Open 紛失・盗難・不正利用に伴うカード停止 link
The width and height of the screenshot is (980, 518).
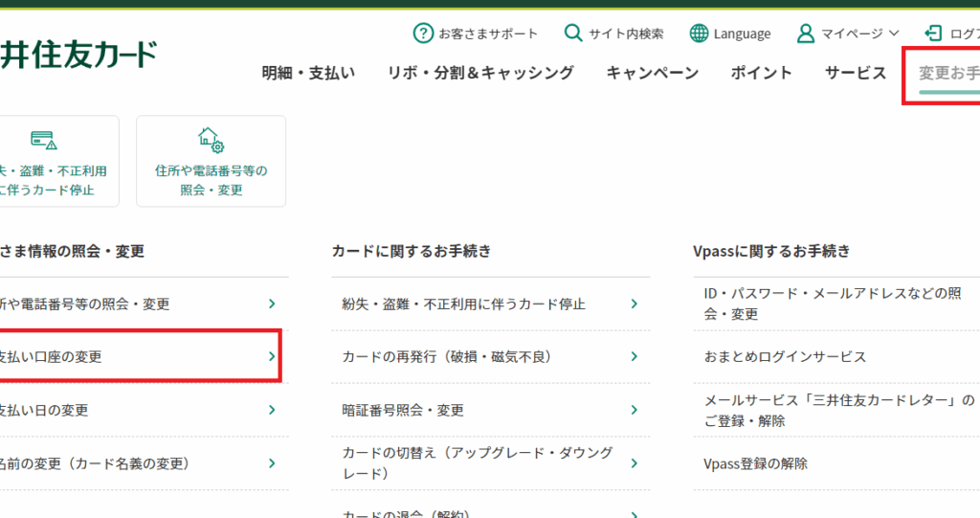point(464,304)
